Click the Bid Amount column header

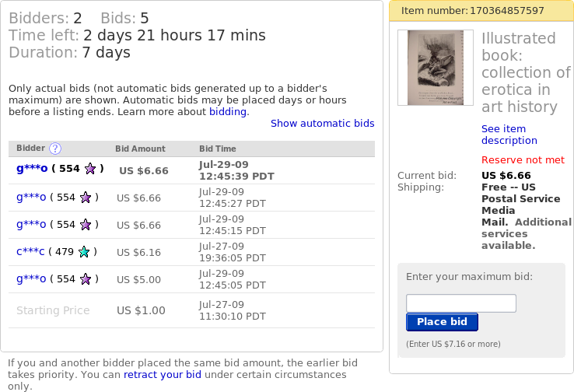pos(140,149)
